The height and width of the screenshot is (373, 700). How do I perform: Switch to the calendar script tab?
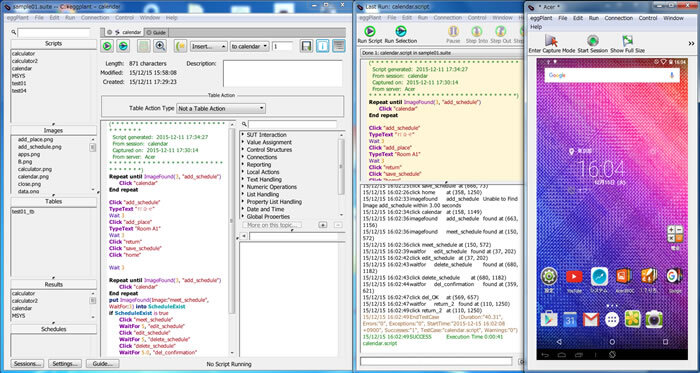pos(125,33)
